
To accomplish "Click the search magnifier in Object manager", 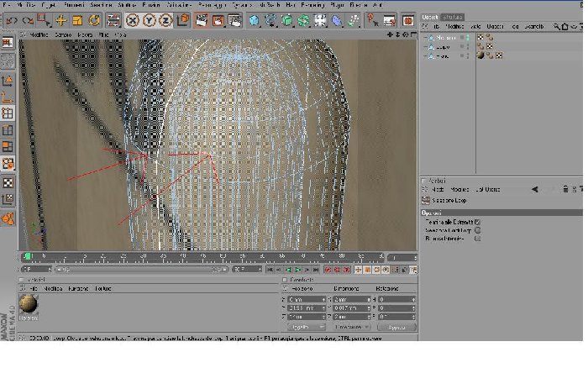I will pos(556,27).
